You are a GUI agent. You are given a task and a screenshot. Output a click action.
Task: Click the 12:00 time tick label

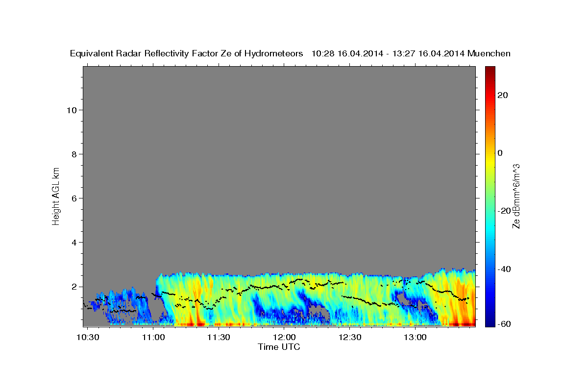tap(284, 338)
